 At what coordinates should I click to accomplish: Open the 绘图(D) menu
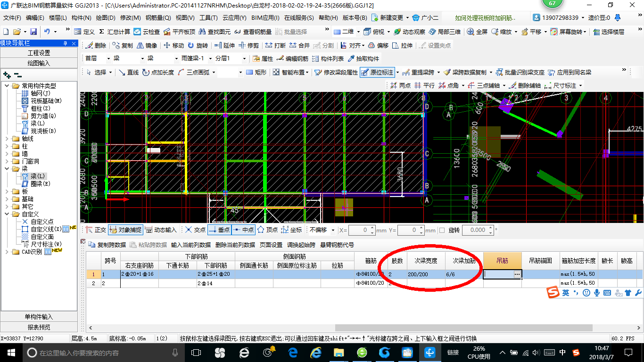(106, 18)
